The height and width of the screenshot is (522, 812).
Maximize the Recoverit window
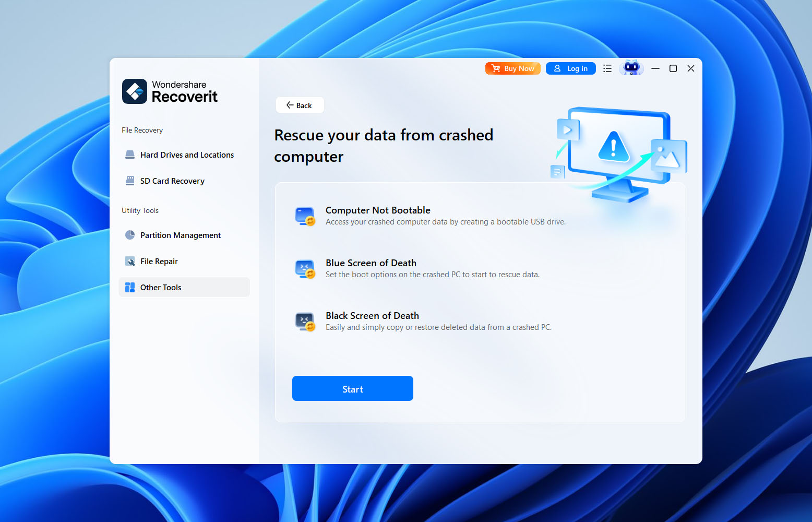pos(673,68)
